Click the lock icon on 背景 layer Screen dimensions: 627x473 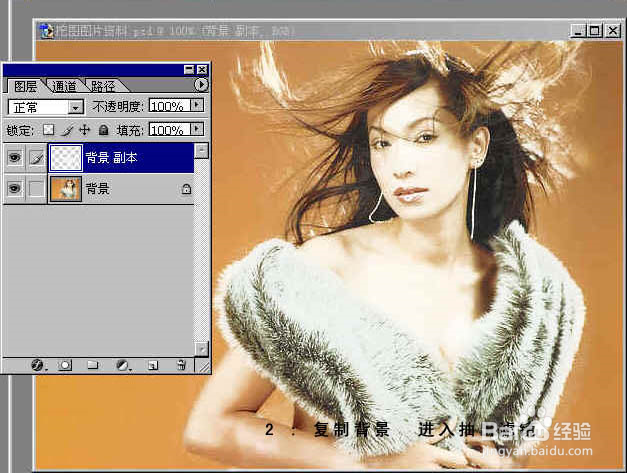(x=186, y=189)
